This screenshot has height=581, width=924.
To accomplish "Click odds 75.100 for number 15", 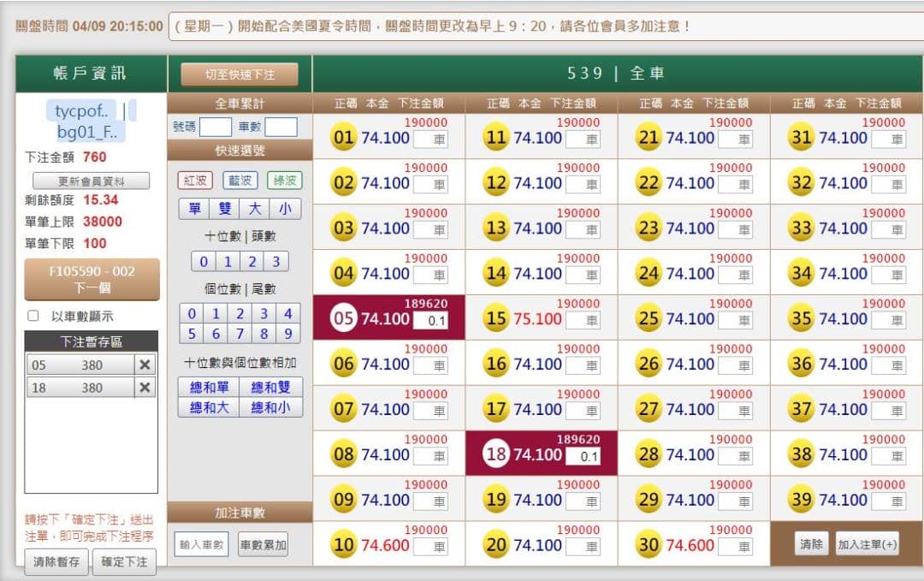I will (537, 319).
